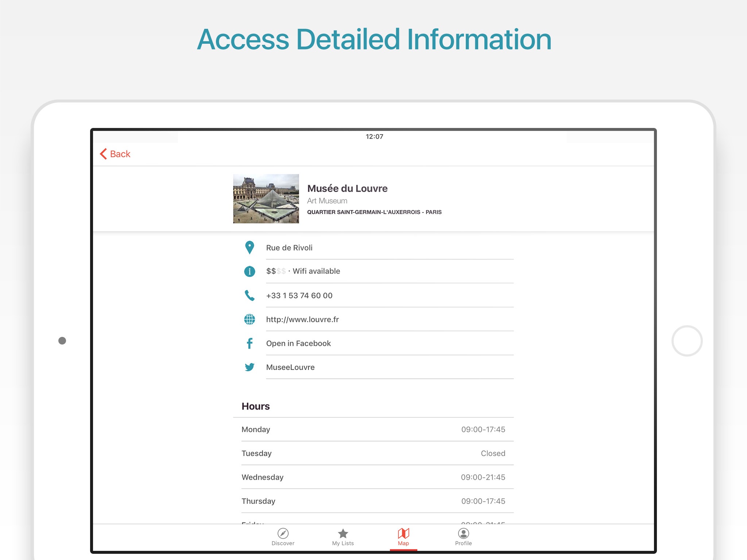
Task: Click the website globe icon
Action: point(249,319)
